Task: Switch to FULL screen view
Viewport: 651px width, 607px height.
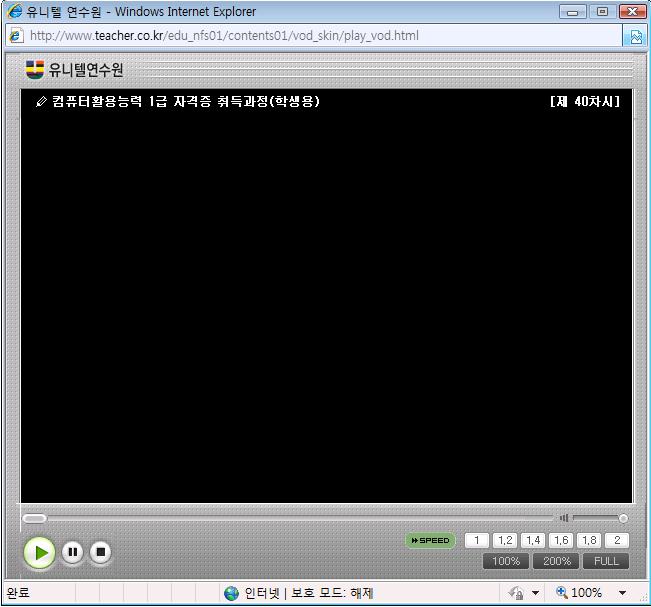Action: pos(606,561)
